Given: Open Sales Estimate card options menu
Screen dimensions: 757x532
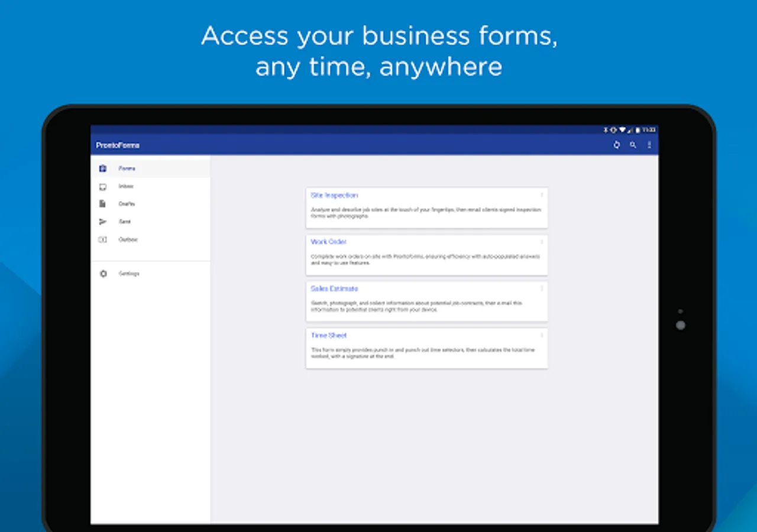Looking at the screenshot, I should (x=541, y=288).
